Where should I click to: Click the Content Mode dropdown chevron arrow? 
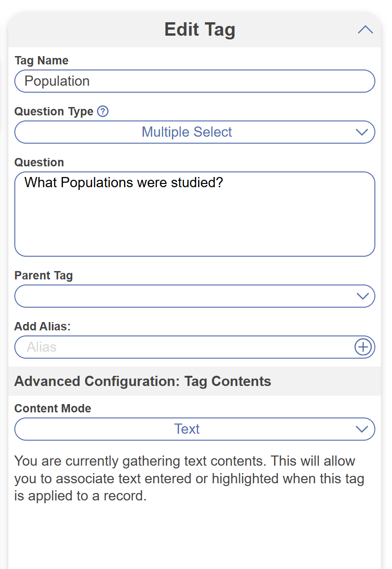(x=361, y=429)
